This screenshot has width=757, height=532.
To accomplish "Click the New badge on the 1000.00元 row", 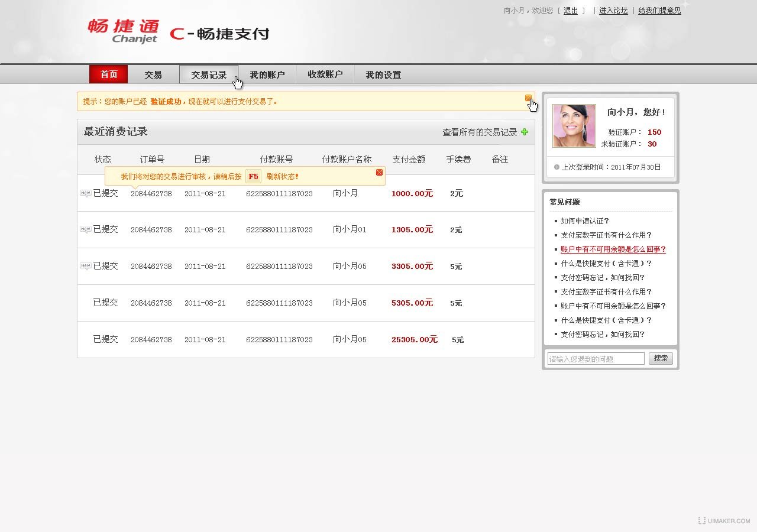I will point(86,193).
